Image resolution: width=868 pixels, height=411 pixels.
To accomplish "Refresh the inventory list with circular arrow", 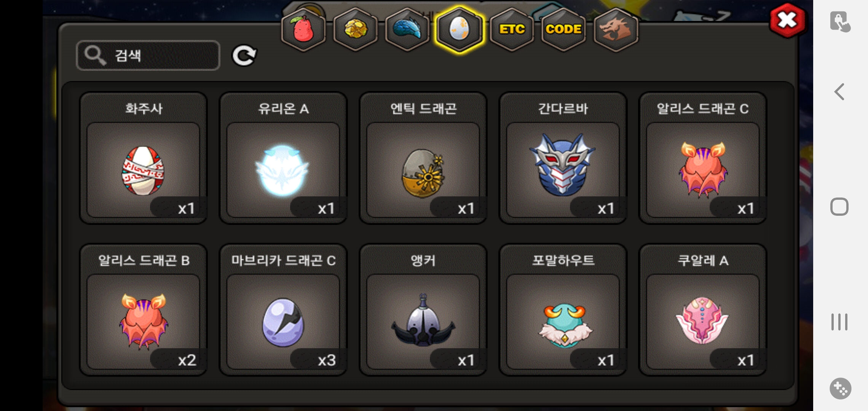I will pyautogui.click(x=244, y=56).
